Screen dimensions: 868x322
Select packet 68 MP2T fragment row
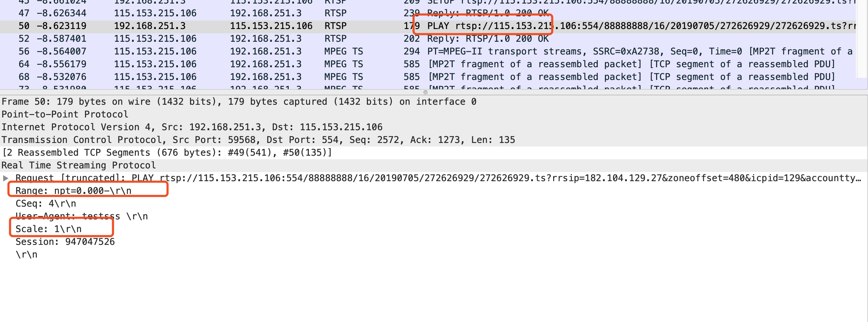click(248, 77)
